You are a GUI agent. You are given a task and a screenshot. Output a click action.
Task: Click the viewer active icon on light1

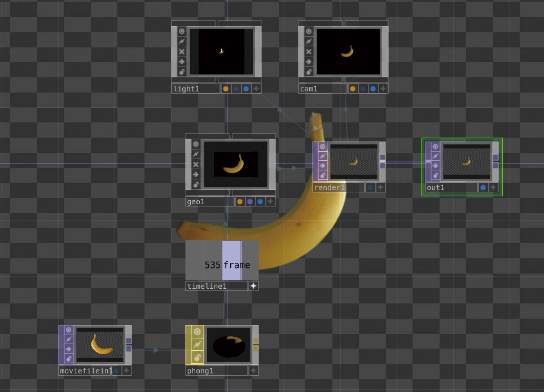pyautogui.click(x=182, y=32)
